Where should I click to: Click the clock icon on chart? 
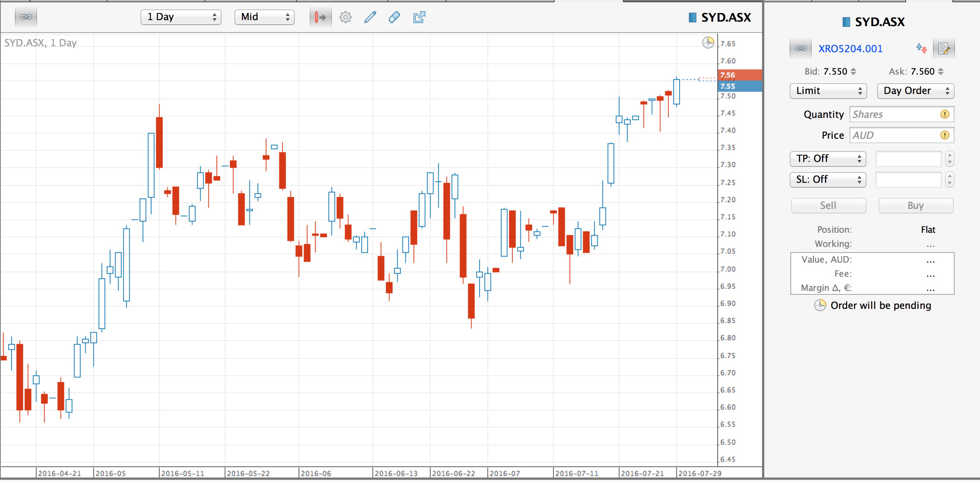708,42
